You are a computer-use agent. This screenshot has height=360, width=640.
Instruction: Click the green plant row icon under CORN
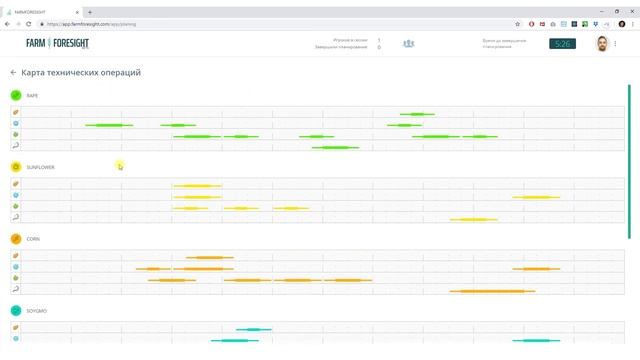click(x=16, y=278)
